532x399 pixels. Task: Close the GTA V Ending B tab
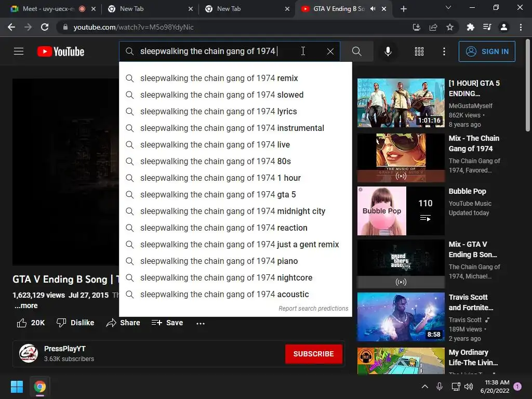click(x=384, y=9)
